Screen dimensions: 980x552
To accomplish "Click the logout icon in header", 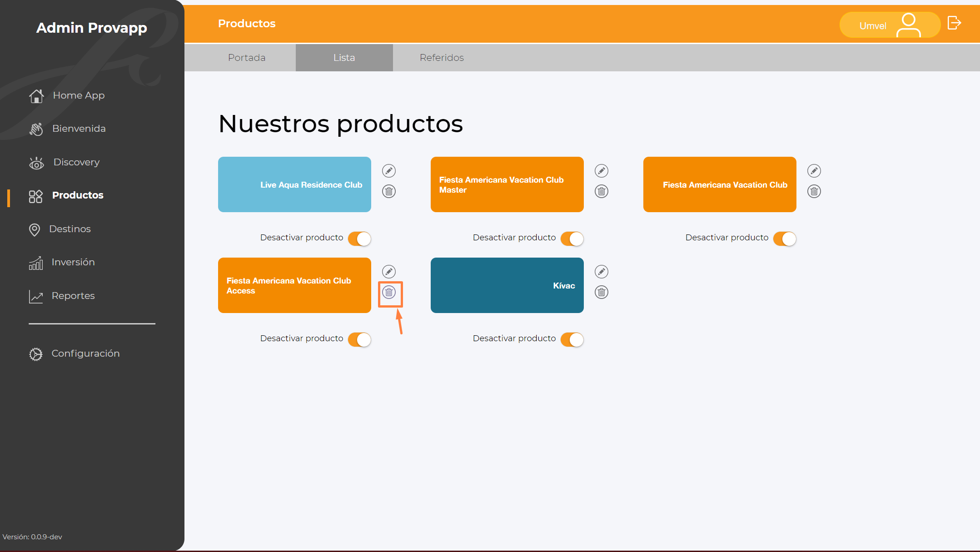I will click(x=954, y=23).
